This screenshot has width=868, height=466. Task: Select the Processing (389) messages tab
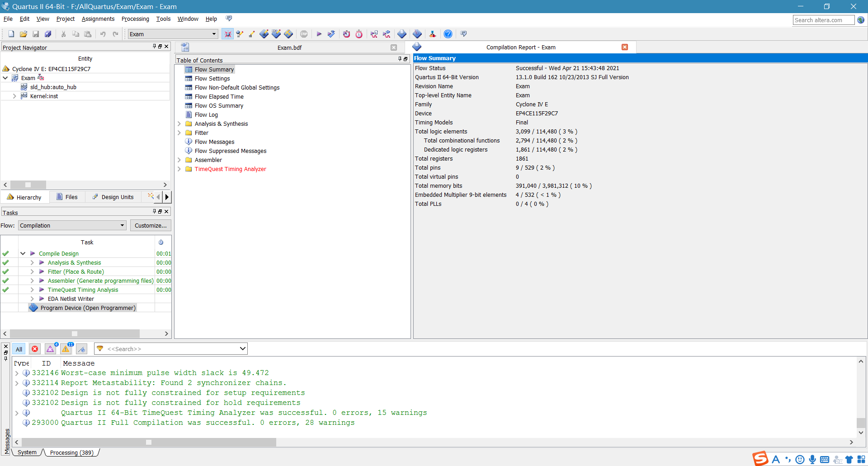72,452
